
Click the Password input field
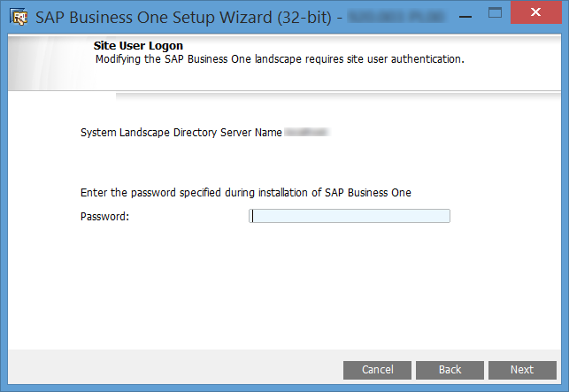[x=350, y=216]
